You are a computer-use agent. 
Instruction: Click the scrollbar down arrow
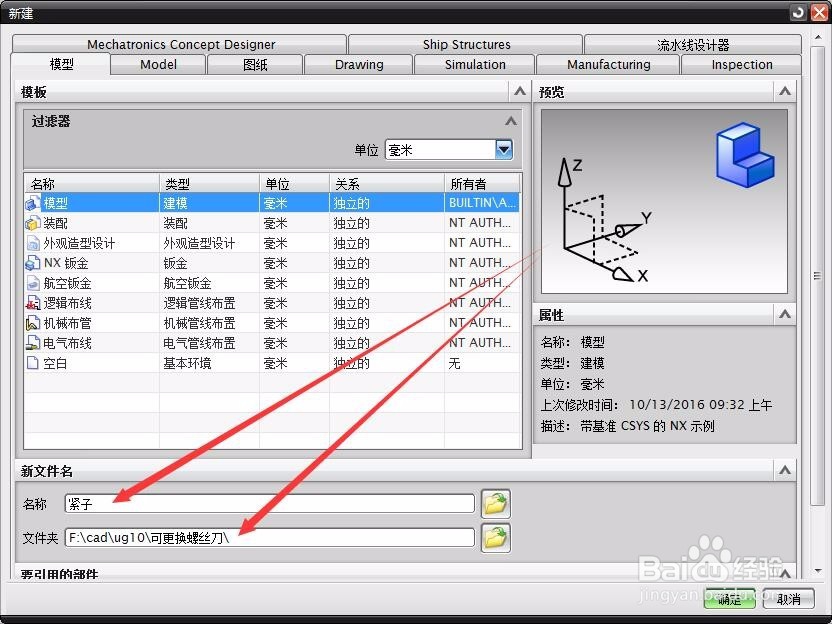[818, 571]
